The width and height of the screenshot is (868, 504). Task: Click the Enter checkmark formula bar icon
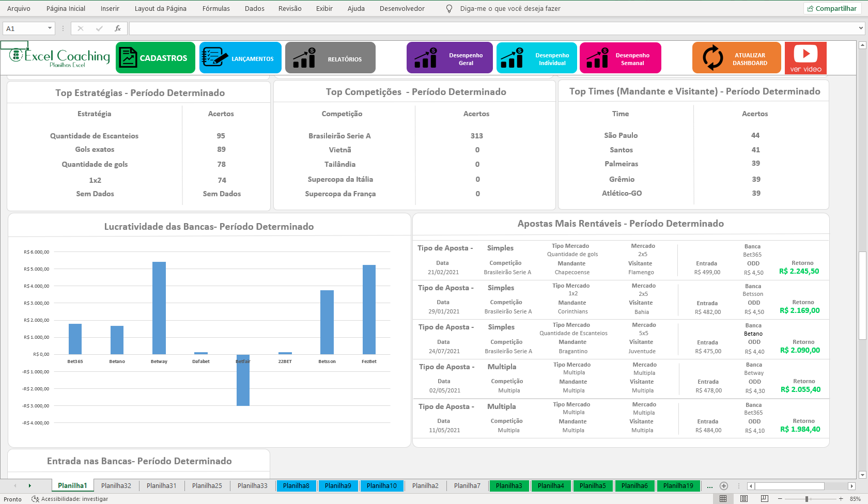[99, 28]
